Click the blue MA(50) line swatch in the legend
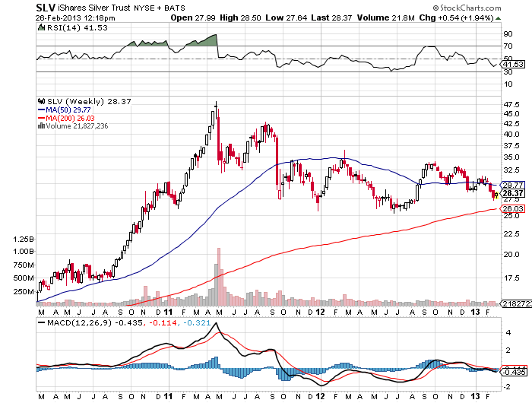This screenshot has height=403, width=532. [x=41, y=109]
